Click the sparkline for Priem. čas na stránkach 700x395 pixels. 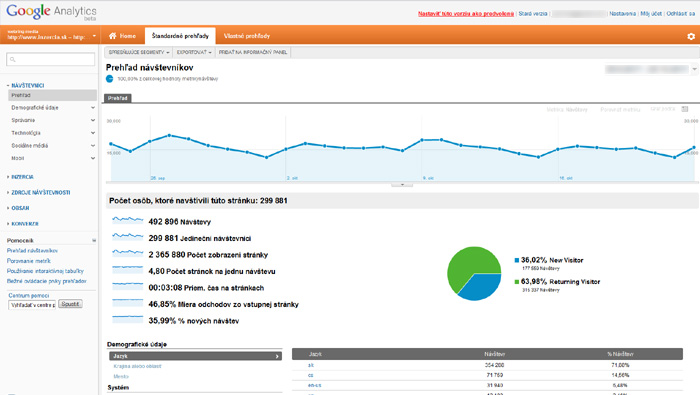point(128,286)
